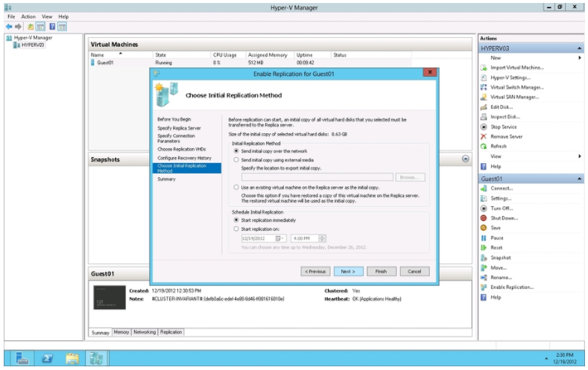Open File Explorer from the taskbar
The height and width of the screenshot is (370, 588).
(x=72, y=358)
